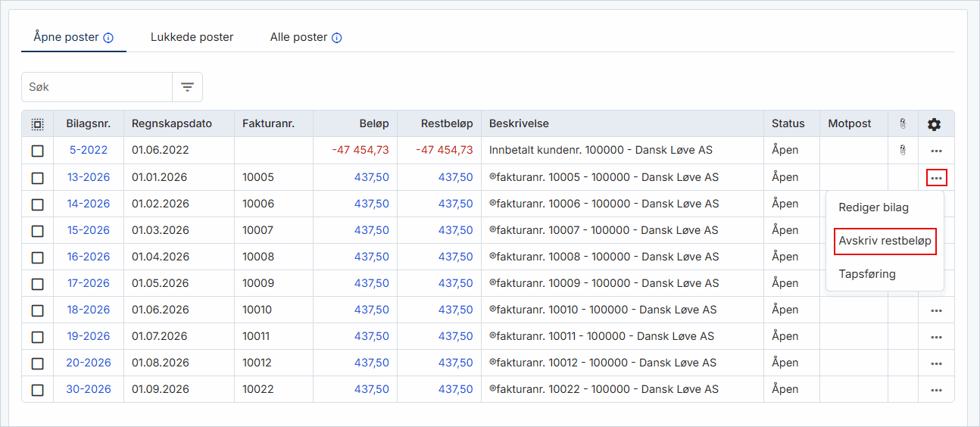980x427 pixels.
Task: Open three-dot menu for row 20-2026
Action: click(936, 363)
